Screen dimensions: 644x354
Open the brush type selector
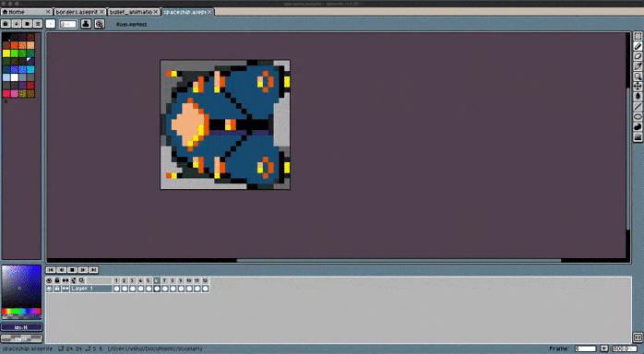tap(50, 24)
